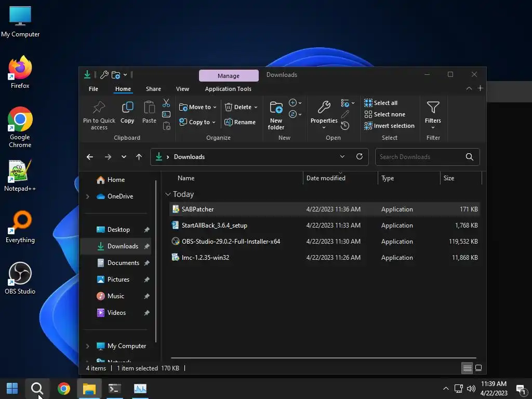Open the File menu
Screen dimensions: 532x399
pos(94,89)
